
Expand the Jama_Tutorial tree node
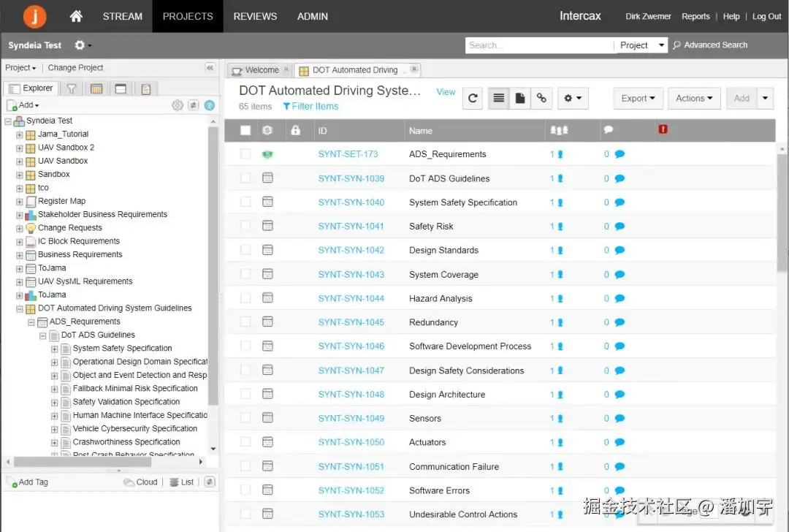pos(19,134)
